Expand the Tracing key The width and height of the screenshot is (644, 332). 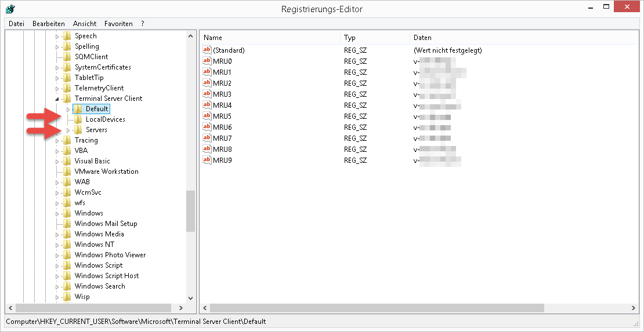click(57, 141)
